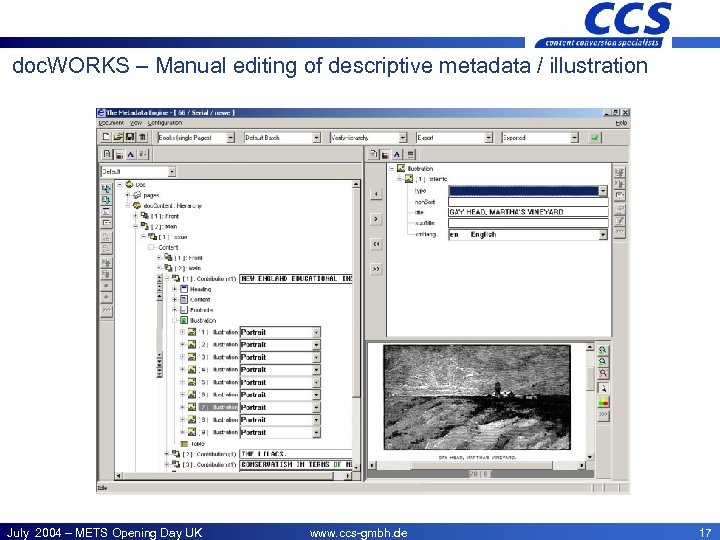The width and height of the screenshot is (720, 540).
Task: Open Portrait dropdown for illustration 9
Action: [x=316, y=433]
